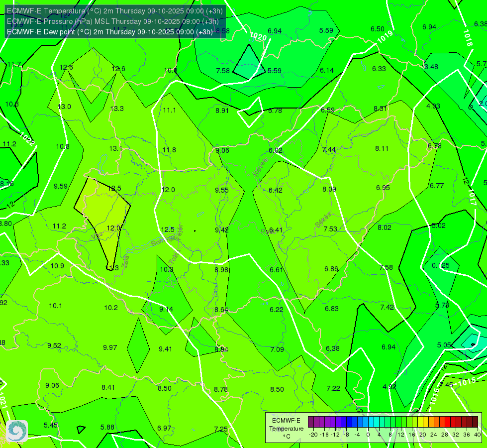Click the Heves county label

coord(260,167)
